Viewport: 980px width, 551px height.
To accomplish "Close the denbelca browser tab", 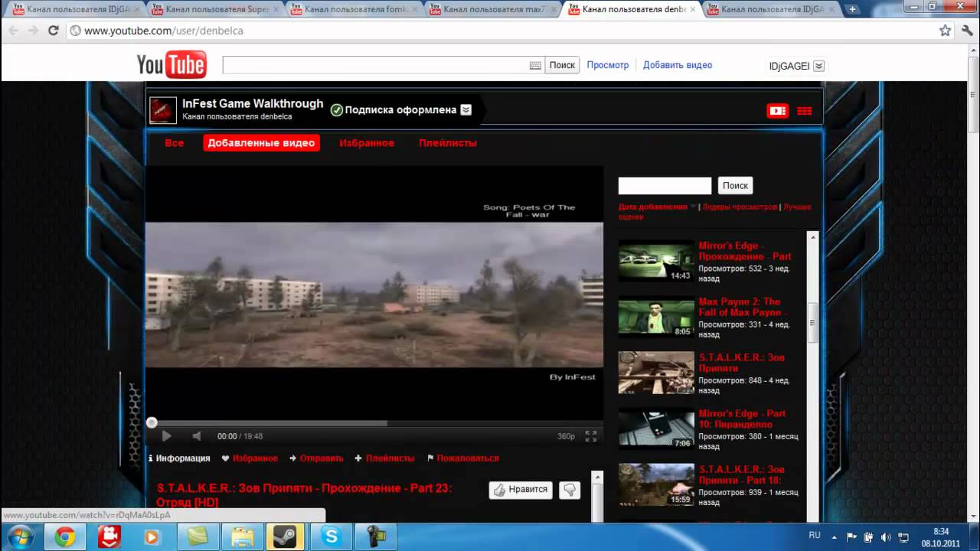I will click(692, 9).
